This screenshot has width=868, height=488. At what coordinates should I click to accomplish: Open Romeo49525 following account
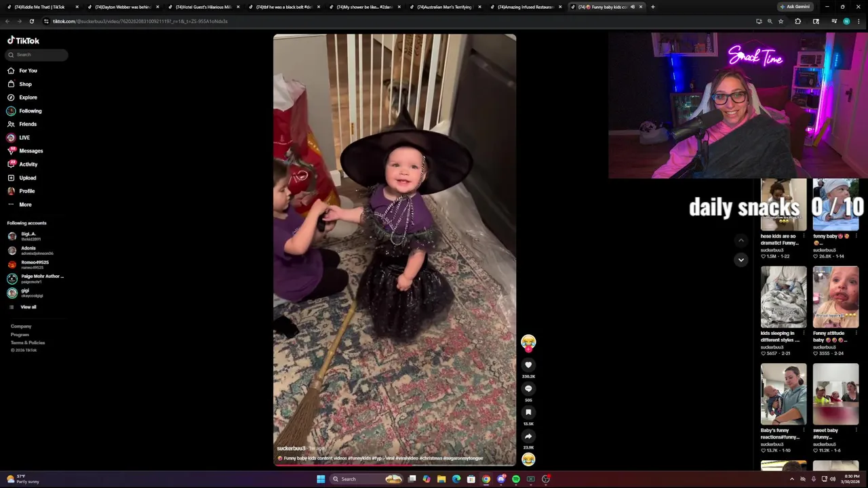tap(31, 264)
